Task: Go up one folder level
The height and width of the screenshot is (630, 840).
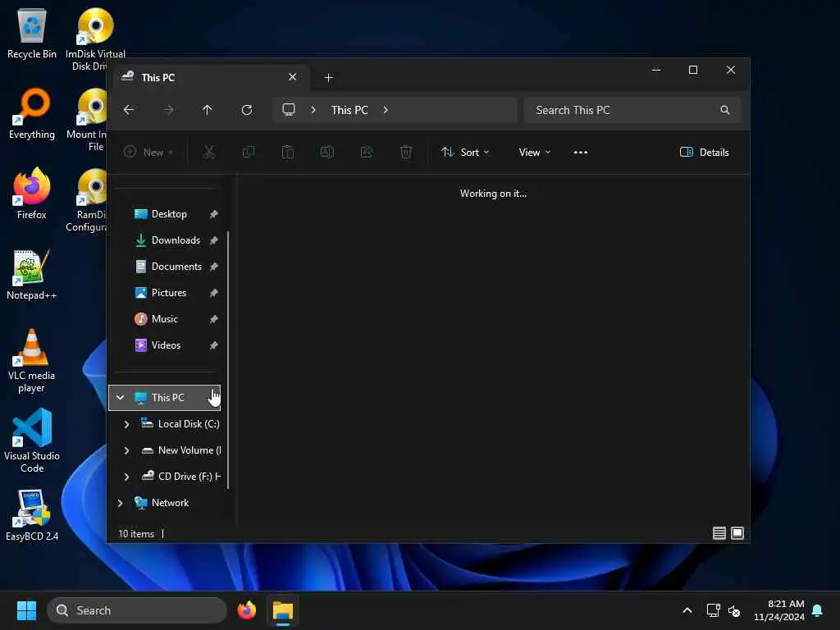Action: pos(208,110)
